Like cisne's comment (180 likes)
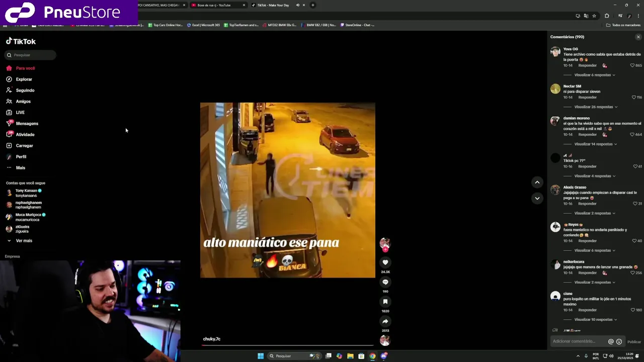Viewport: 644px width, 362px height. tap(633, 310)
